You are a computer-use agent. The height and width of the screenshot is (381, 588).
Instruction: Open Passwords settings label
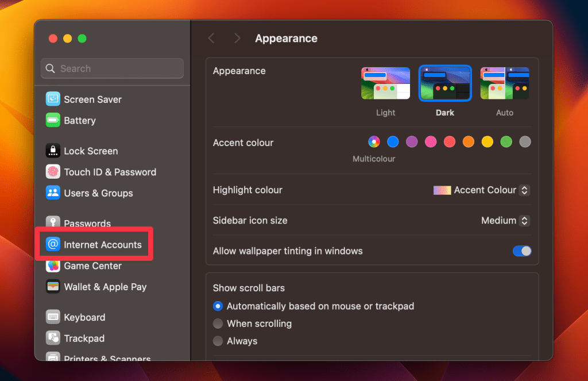(x=87, y=224)
